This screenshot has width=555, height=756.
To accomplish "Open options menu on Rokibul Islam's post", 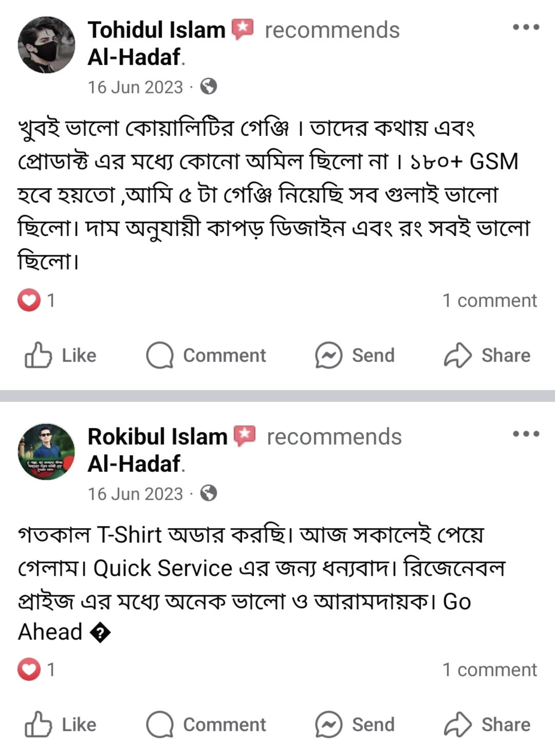I will 526,434.
